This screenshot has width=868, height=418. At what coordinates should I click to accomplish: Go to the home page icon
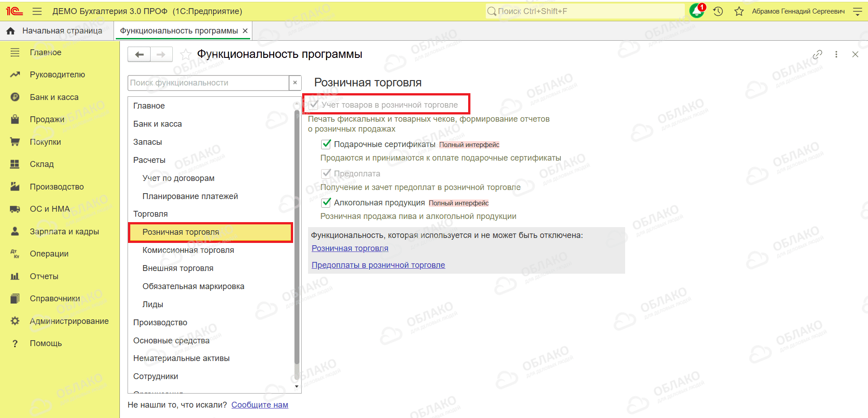point(10,31)
